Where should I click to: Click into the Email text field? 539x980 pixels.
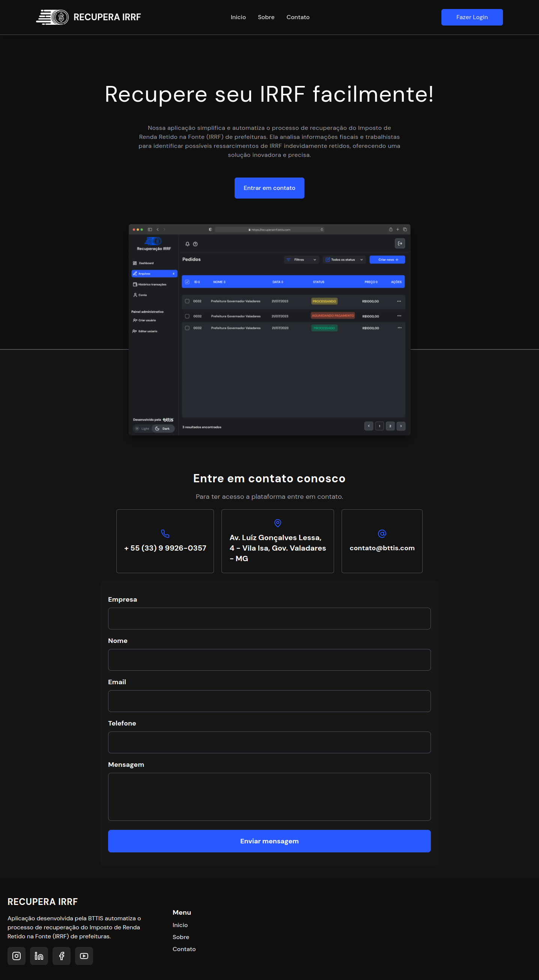click(269, 701)
